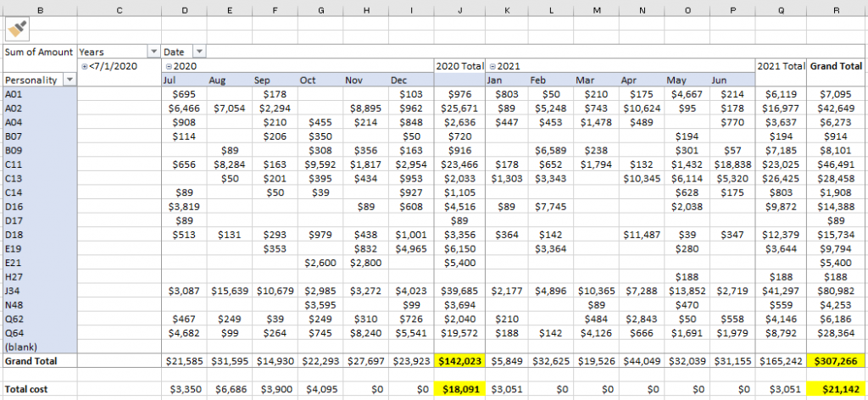868x400 pixels.
Task: Open the Date filter dropdown
Action: [198, 53]
